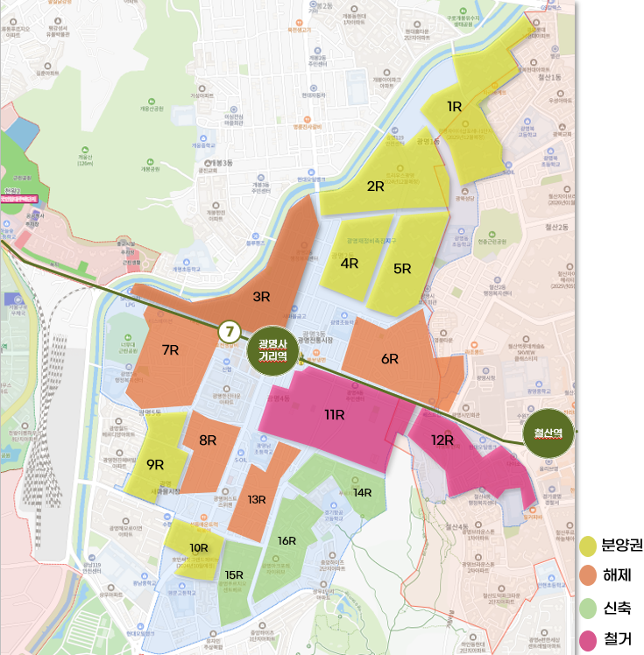
Task: Click the green 신축 legend circle
Action: coord(588,609)
